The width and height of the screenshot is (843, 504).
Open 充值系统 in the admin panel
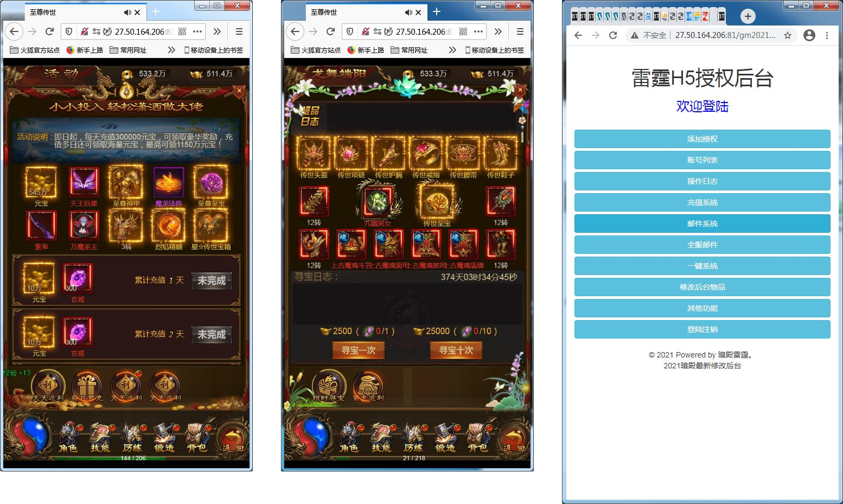(702, 202)
